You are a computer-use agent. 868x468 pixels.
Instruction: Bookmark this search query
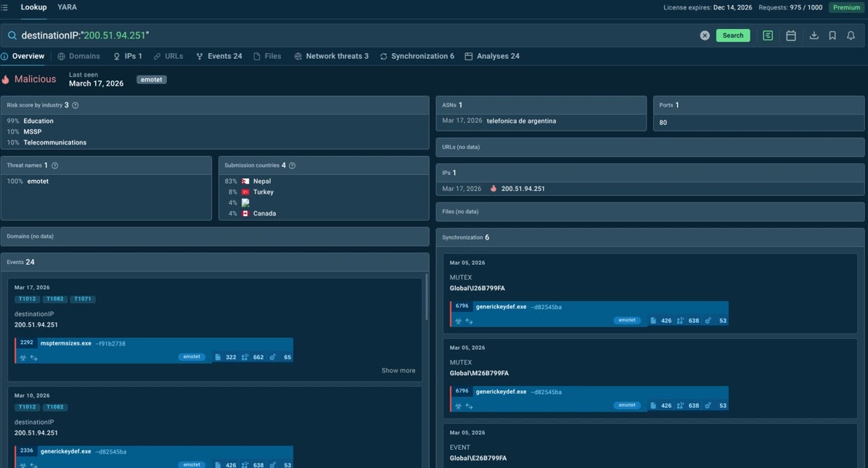[832, 36]
